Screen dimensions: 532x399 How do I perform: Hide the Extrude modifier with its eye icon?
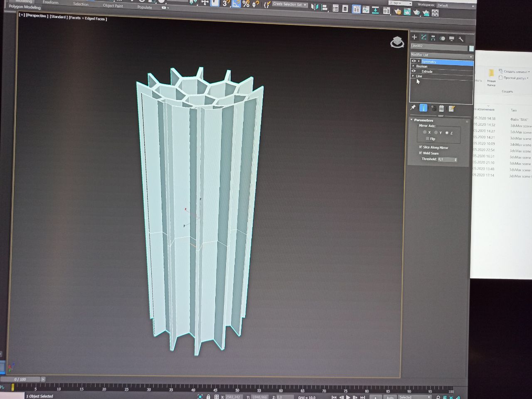coord(414,71)
